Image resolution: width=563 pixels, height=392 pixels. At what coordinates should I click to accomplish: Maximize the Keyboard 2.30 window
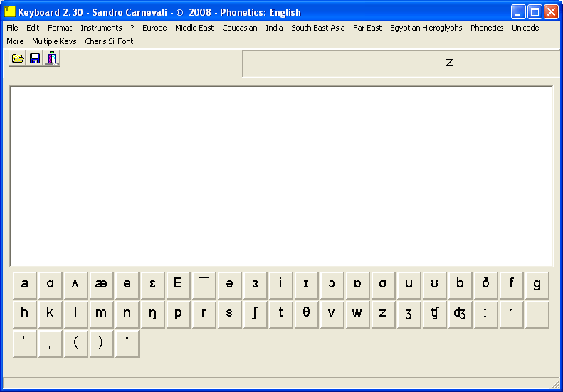[535, 12]
